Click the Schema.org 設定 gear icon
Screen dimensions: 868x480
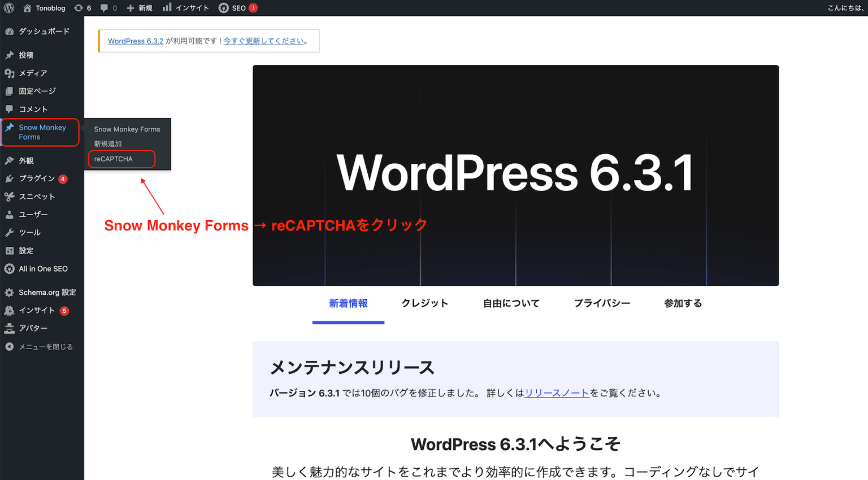coord(9,292)
